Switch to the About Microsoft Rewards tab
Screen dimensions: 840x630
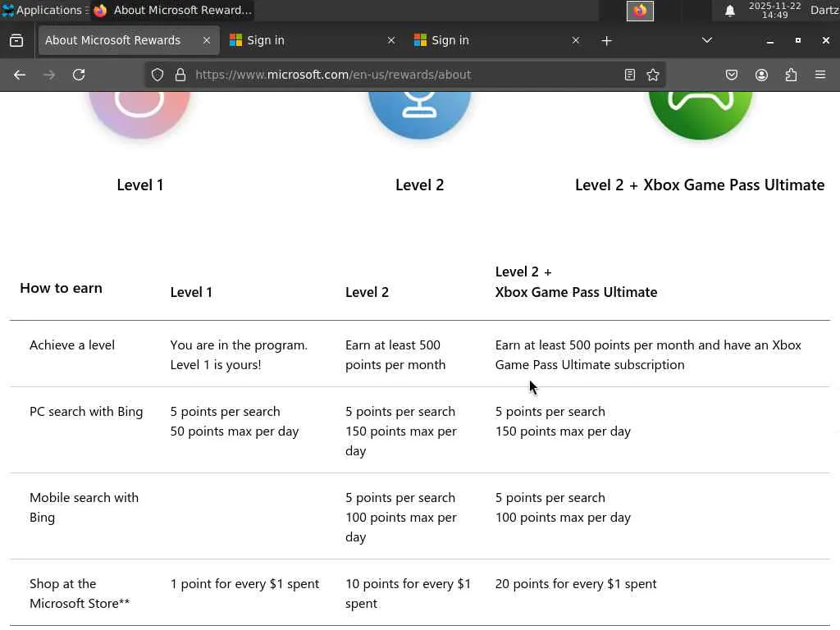pyautogui.click(x=129, y=41)
